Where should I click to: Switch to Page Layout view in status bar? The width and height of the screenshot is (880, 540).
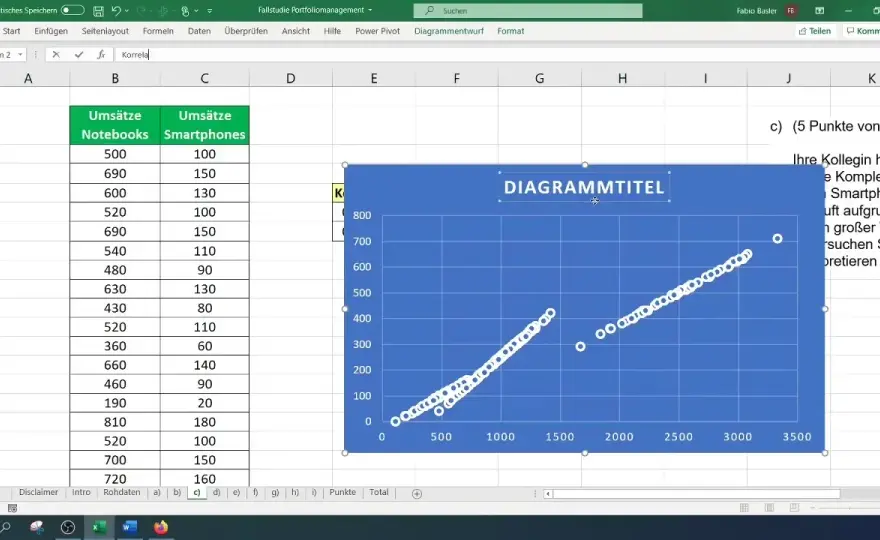tap(769, 507)
